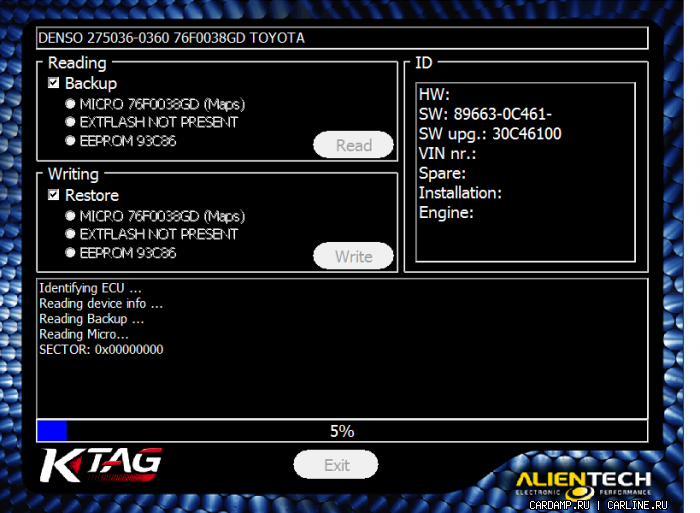Image resolution: width=700 pixels, height=513 pixels.
Task: Click 'Reading device info ...' log line
Action: 101,304
